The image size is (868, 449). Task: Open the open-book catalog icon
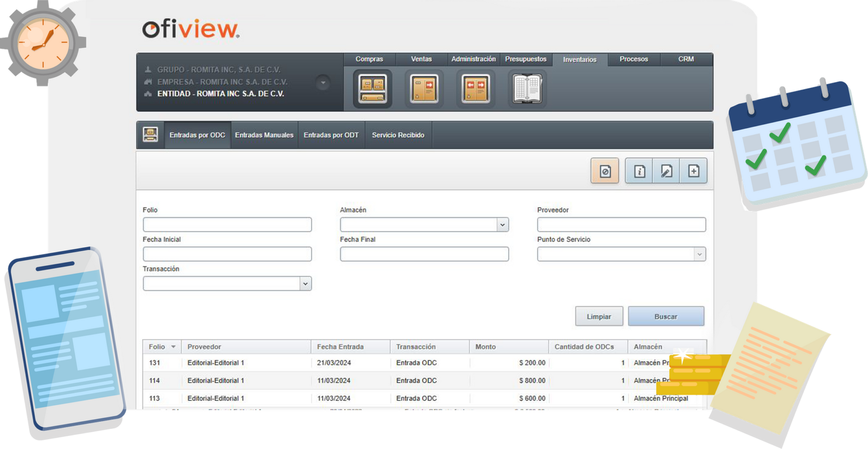(x=527, y=88)
